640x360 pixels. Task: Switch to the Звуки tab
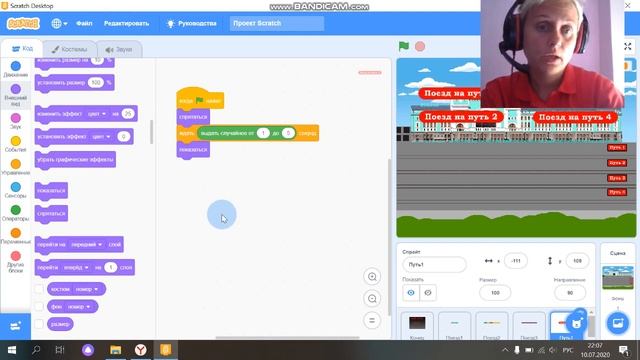[x=119, y=49]
